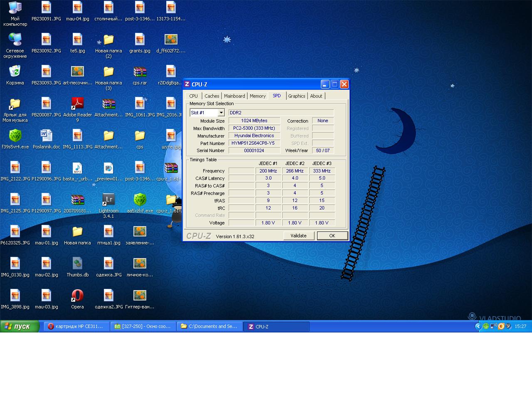Select the yellow cps folder icon
The width and height of the screenshot is (532, 399).
coord(140,135)
